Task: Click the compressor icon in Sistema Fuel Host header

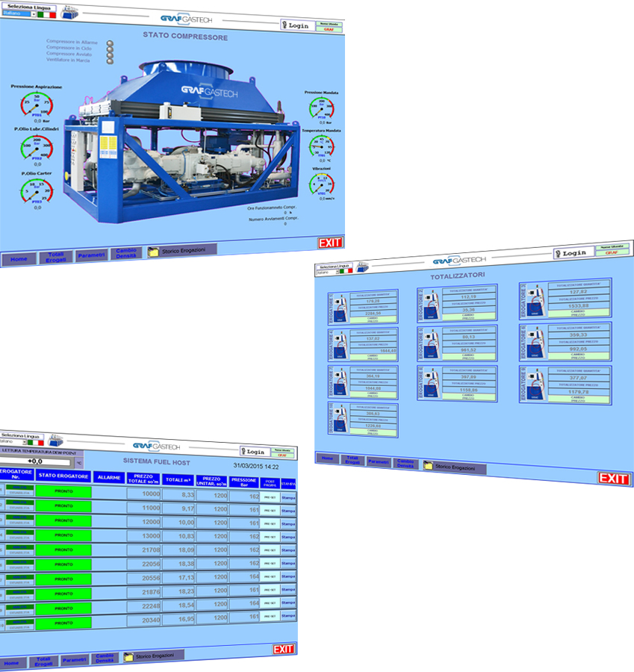Action: click(56, 441)
